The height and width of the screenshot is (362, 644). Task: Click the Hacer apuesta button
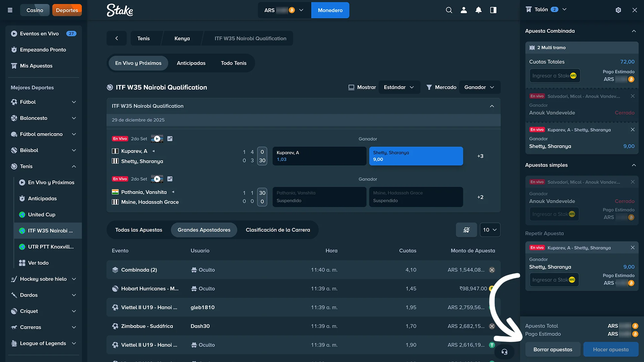tap(610, 349)
